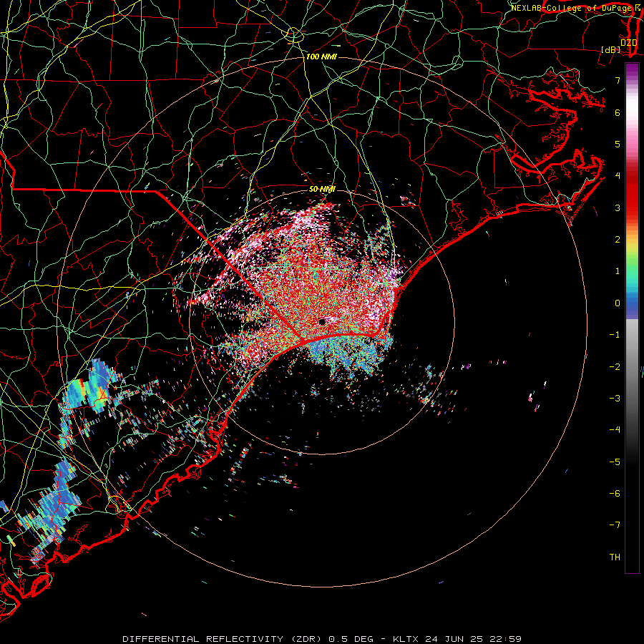Click the Differential Reflectivity caption at the bottom
644x644 pixels.
click(x=322, y=639)
